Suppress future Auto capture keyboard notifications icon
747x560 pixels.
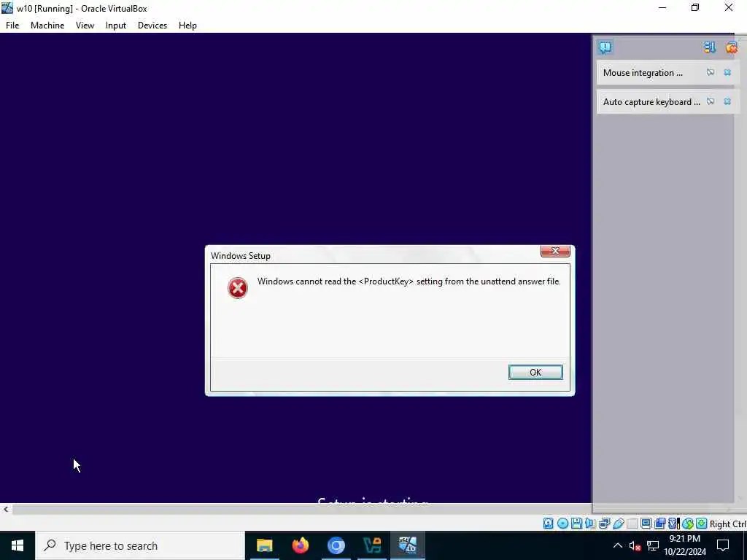tap(711, 101)
